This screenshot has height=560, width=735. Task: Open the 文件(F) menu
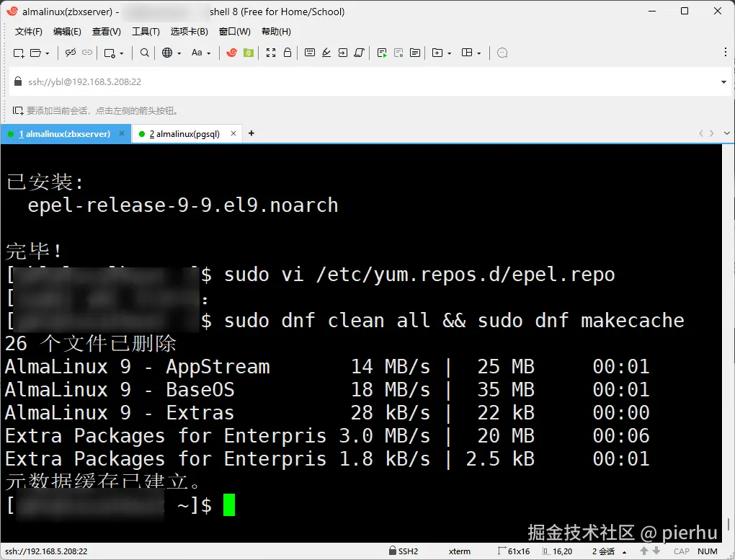29,32
